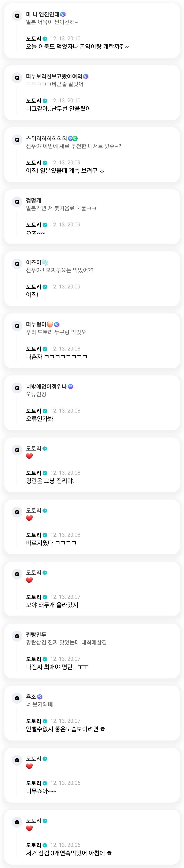
Task: Click the red heart above '저거 삼김 3개연속먹었어'
Action: coord(29,828)
